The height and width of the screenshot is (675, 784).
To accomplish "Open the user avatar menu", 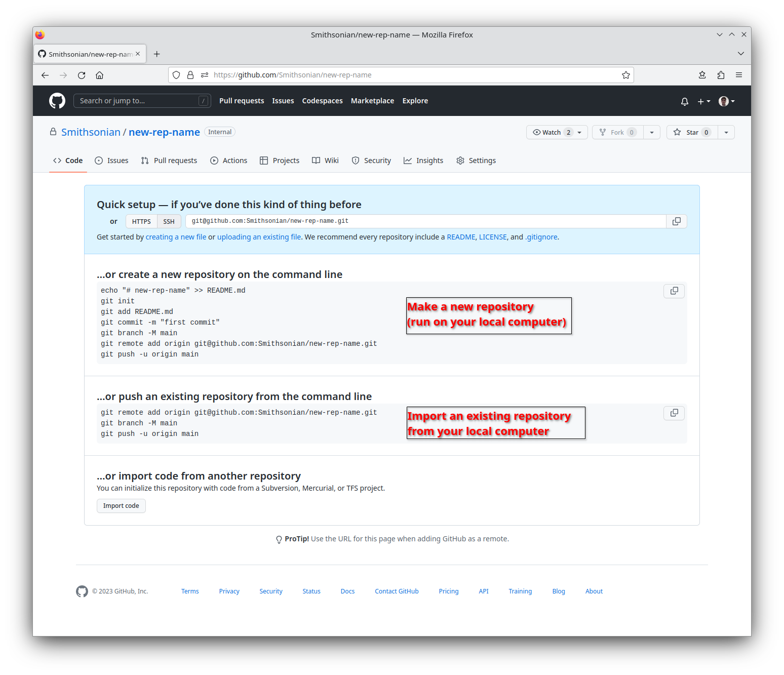I will (x=726, y=101).
